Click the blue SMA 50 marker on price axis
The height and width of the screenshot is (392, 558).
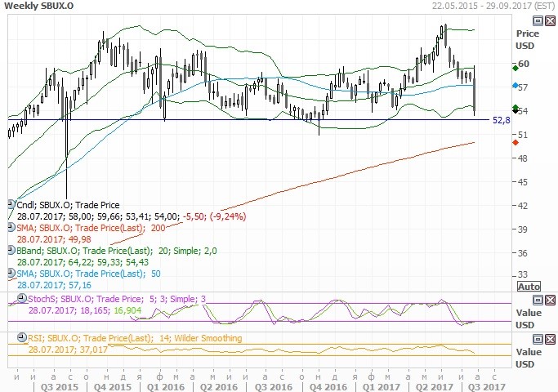515,86
